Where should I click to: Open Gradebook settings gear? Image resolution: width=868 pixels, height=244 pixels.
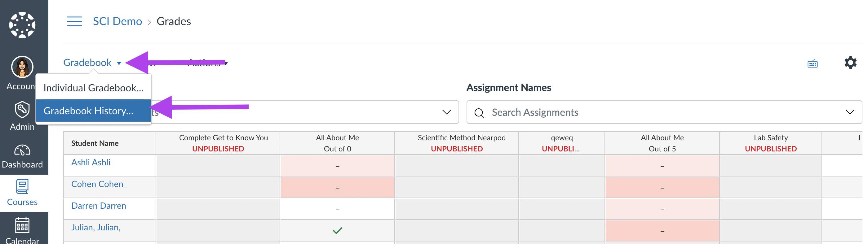[850, 63]
